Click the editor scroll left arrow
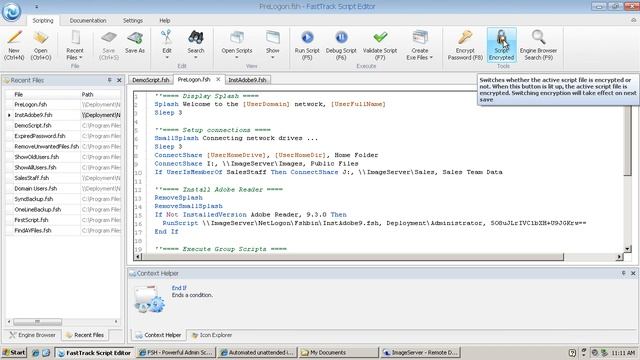The height and width of the screenshot is (360, 640). [138, 257]
